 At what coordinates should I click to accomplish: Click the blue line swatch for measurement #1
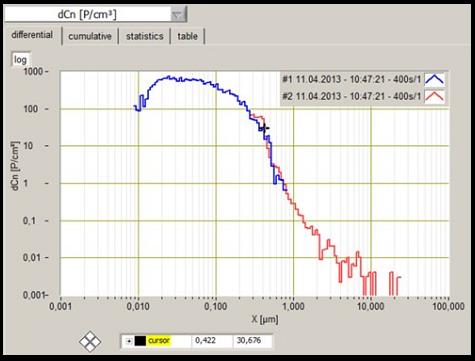[434, 80]
